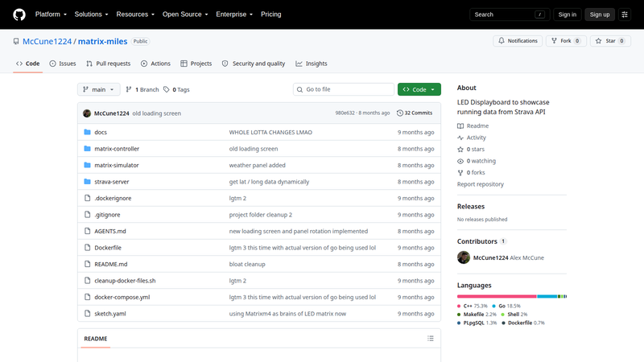The image size is (644, 362).
Task: Open the README.md file
Action: pyautogui.click(x=111, y=264)
